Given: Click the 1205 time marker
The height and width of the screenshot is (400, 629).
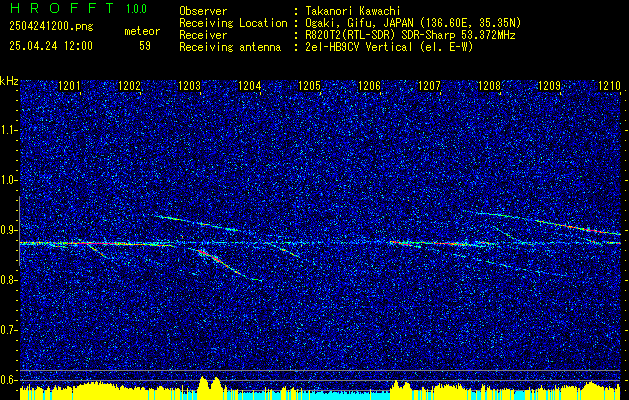Looking at the screenshot, I should (309, 86).
